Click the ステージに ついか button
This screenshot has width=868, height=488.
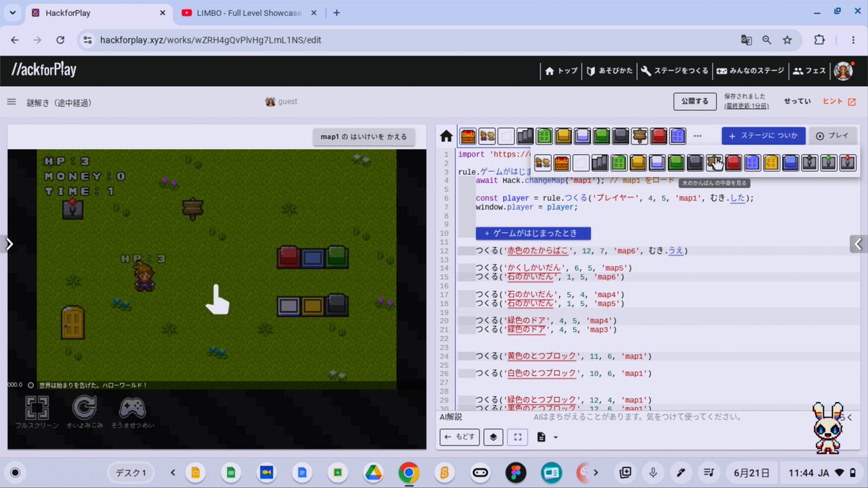point(763,136)
